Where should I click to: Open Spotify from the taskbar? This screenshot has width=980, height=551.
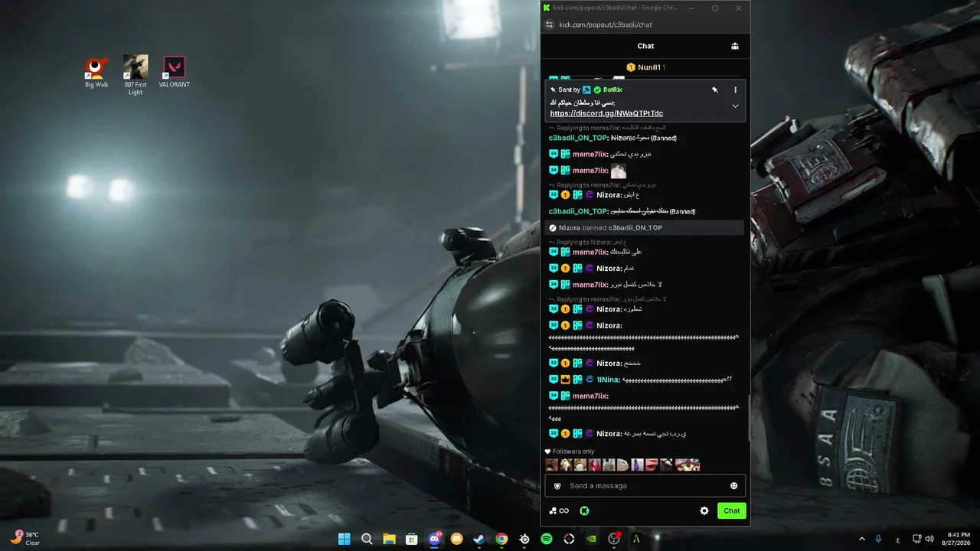point(547,539)
